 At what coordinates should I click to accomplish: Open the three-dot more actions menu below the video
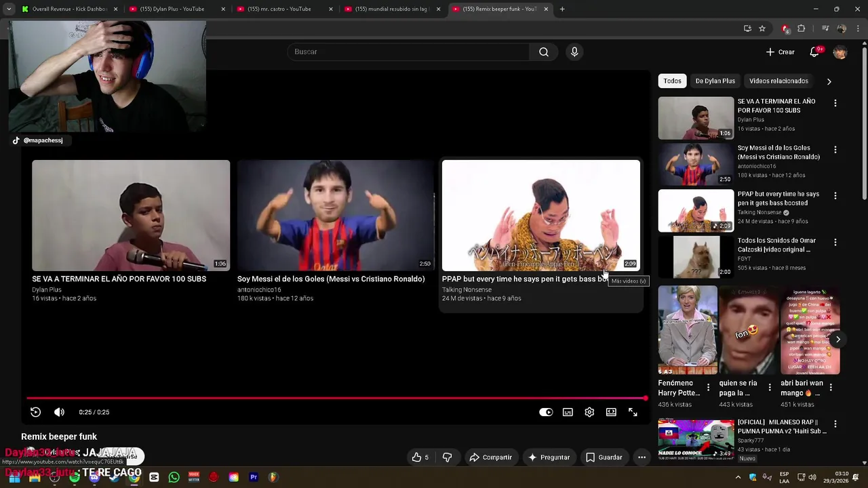point(642,457)
